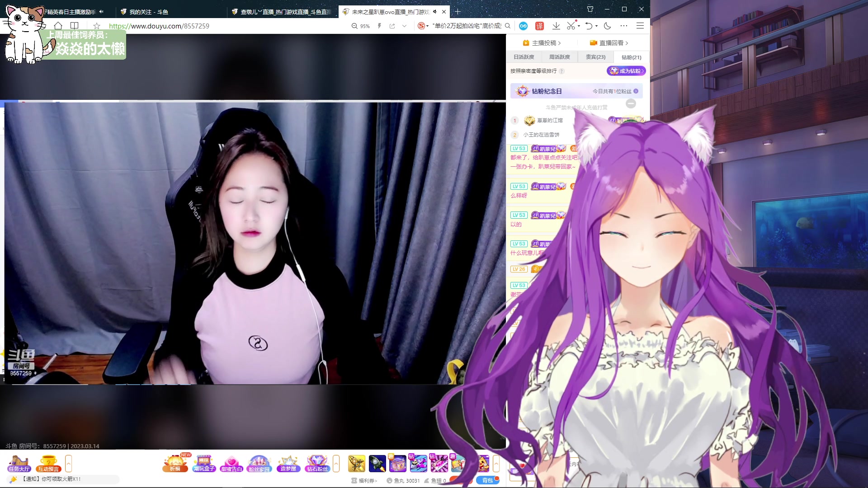
Task: Send the dark-blue rocket gift
Action: 377,464
